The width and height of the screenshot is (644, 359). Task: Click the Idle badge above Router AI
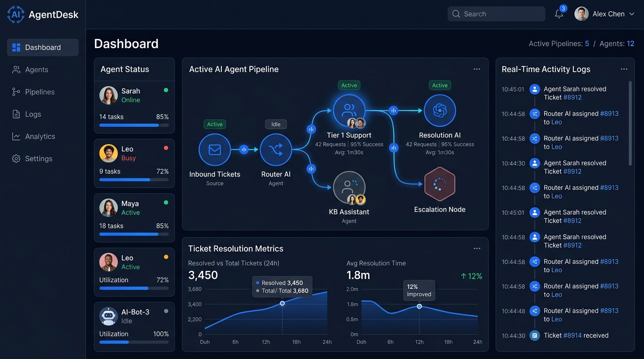pos(276,124)
